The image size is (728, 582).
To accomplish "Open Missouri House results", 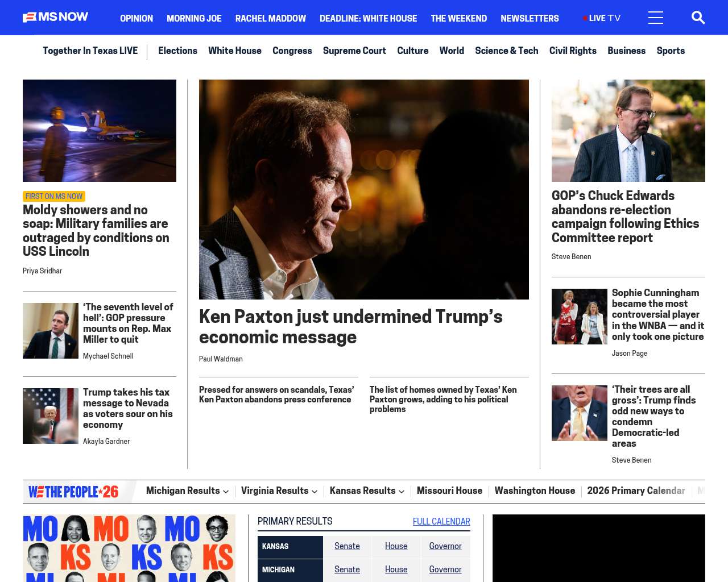I will point(449,491).
